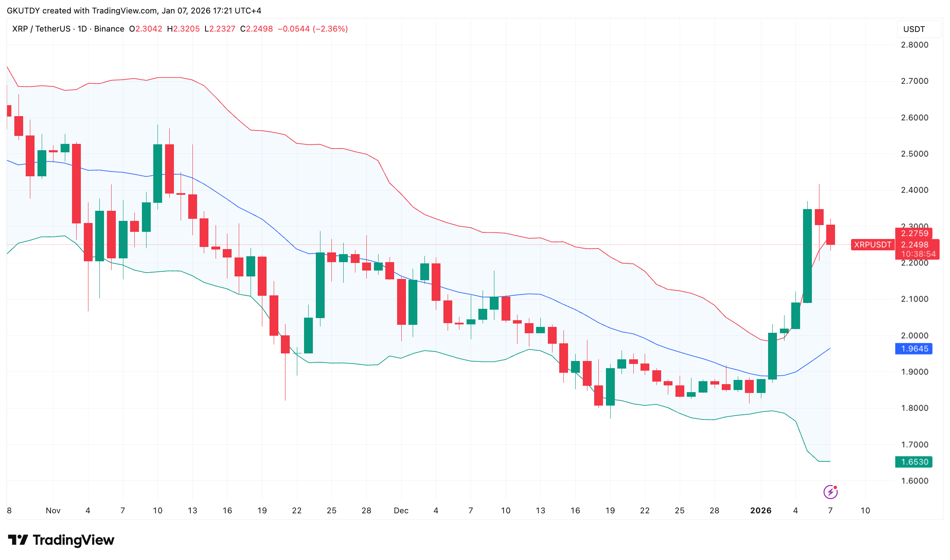Click the 2026 label on the time axis
950x560 pixels.
click(x=761, y=510)
